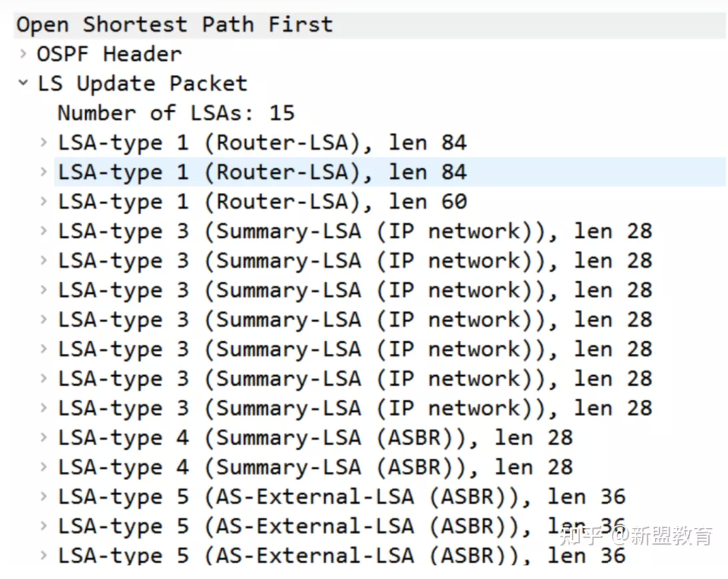Select the first Summary-LSA (IP network) row
Screen dimensions: 728x579
(x=355, y=231)
